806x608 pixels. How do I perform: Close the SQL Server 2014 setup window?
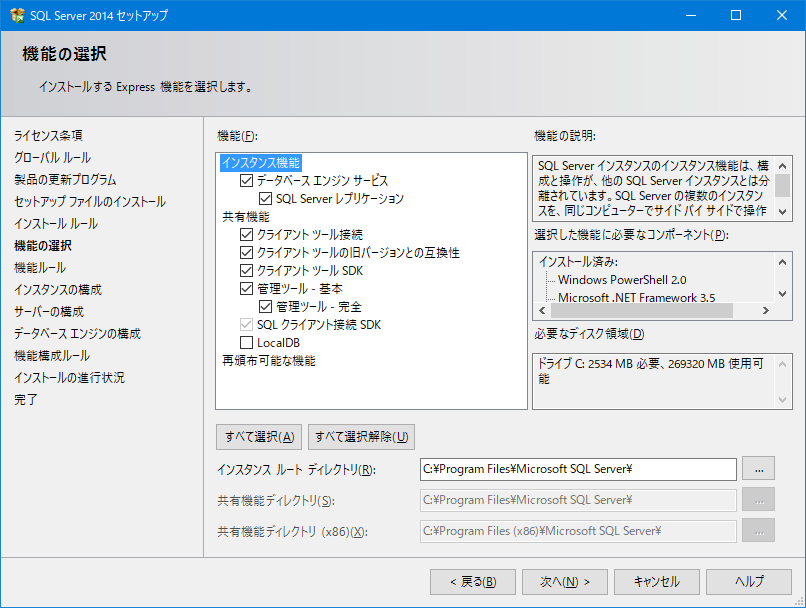pos(782,15)
